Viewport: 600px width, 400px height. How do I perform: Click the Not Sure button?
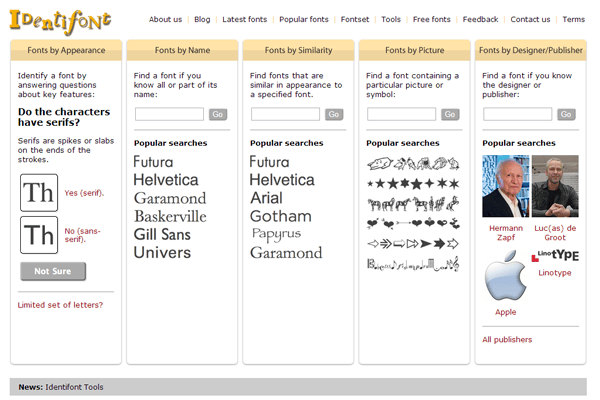coord(53,271)
